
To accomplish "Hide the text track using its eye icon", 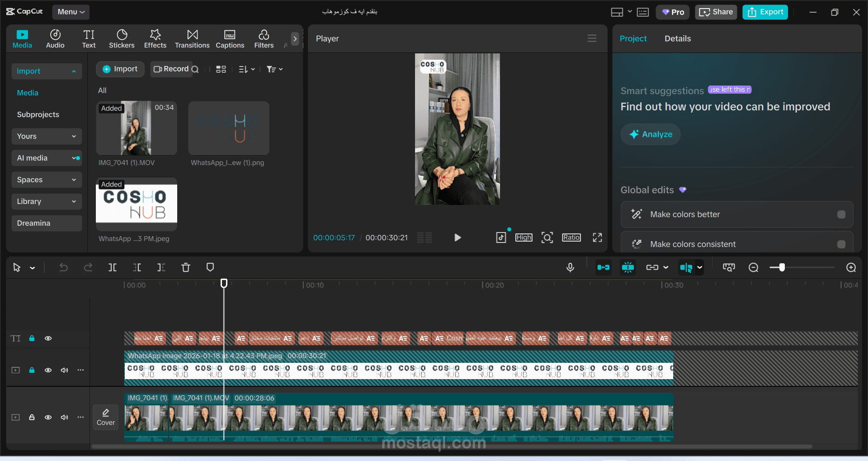I will [48, 338].
